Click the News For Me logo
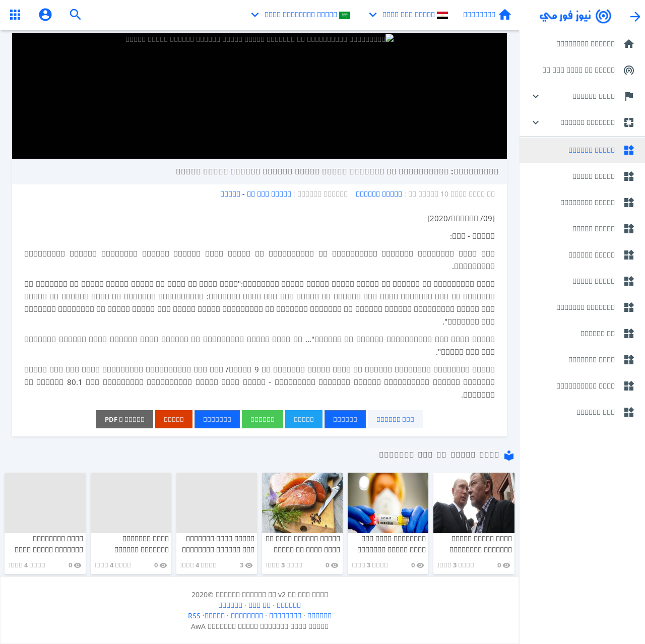This screenshot has width=645, height=644. pyautogui.click(x=575, y=16)
